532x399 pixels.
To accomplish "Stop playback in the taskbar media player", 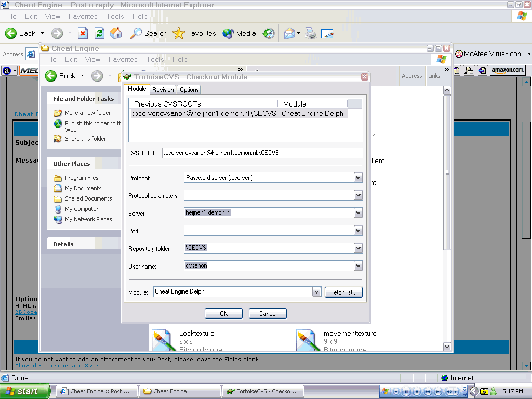I will [417, 392].
